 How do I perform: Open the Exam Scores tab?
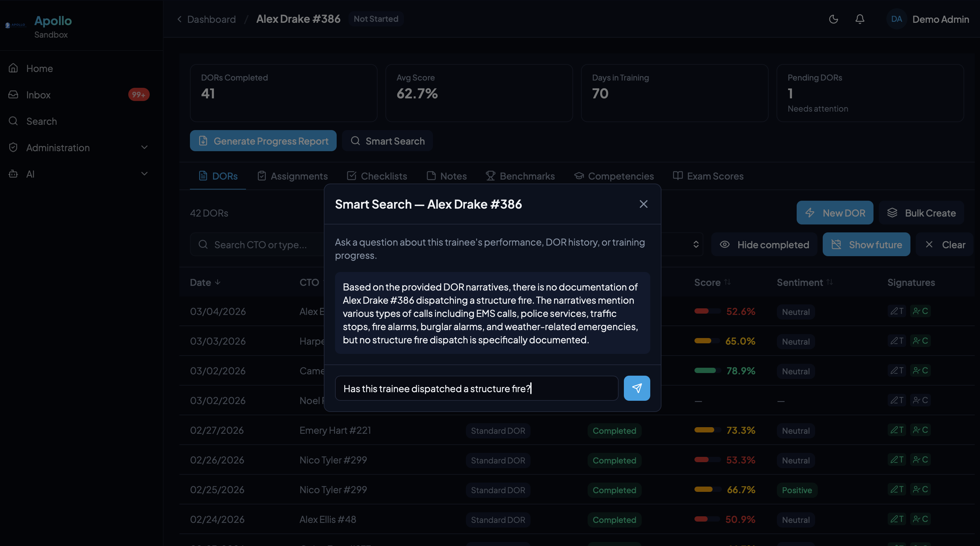click(x=708, y=176)
